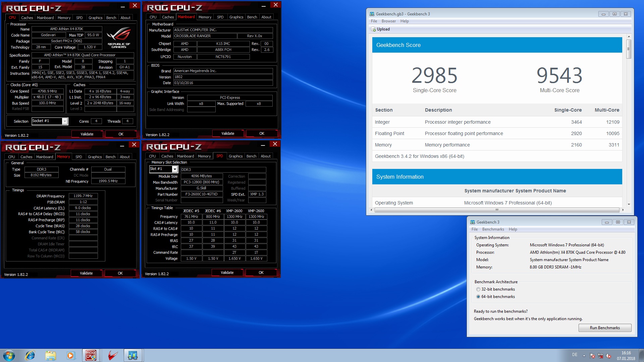Minimize the Geekbench.gb3 results window
Viewport: 644px width, 362px height.
tap(603, 14)
